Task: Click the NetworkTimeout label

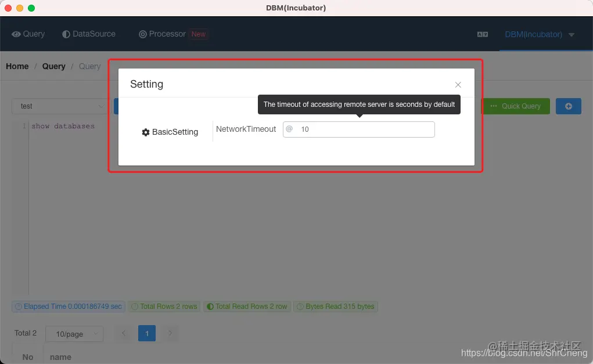Action: [x=246, y=129]
